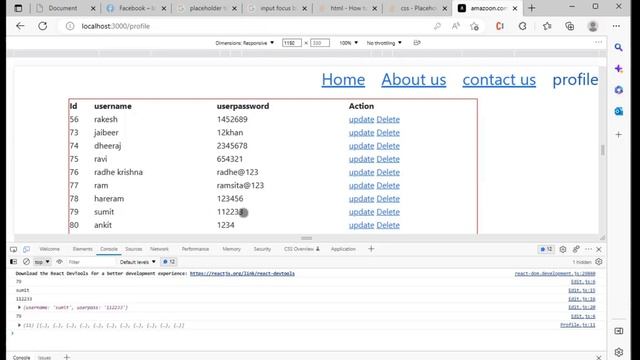Rotate the device viewport icon
Image resolution: width=640 pixels, height=360 pixels.
[x=417, y=43]
